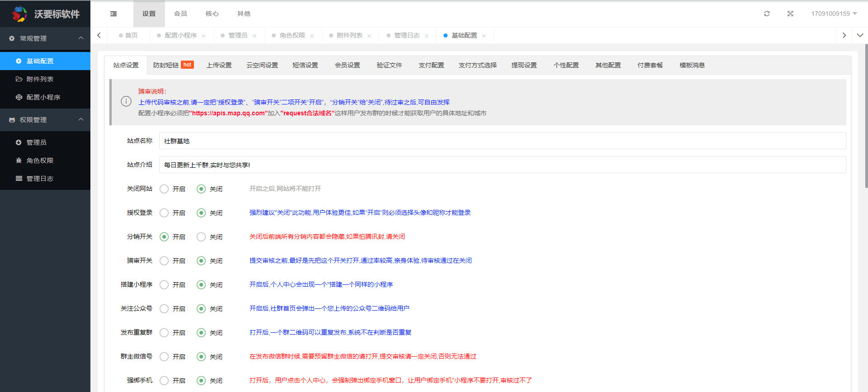Select the 支付方式选择 tab
The width and height of the screenshot is (868, 392).
click(477, 65)
